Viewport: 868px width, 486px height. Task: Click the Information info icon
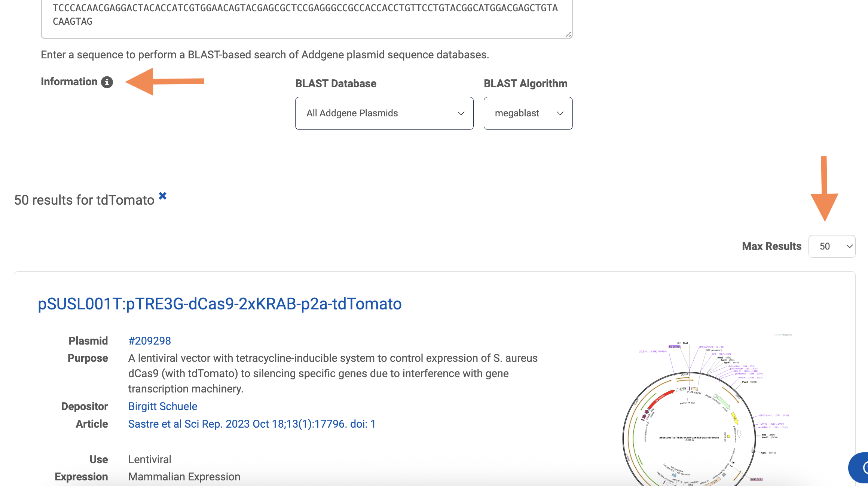tap(107, 82)
